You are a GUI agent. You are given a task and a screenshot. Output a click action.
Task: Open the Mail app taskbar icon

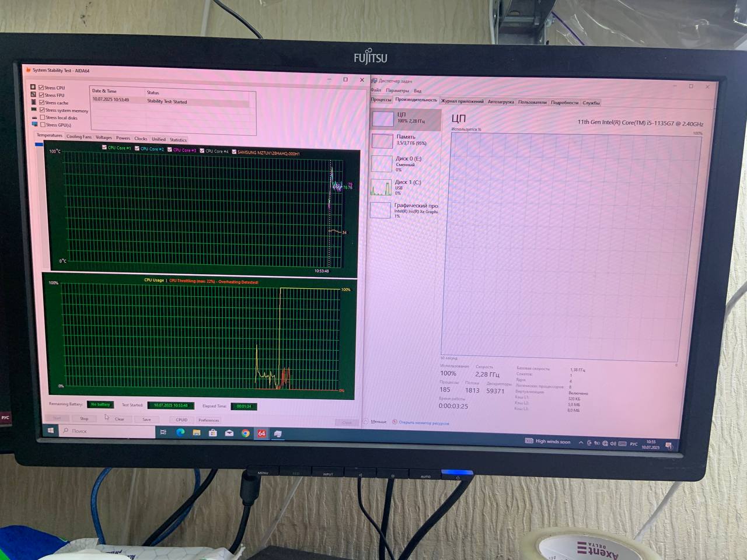click(229, 433)
